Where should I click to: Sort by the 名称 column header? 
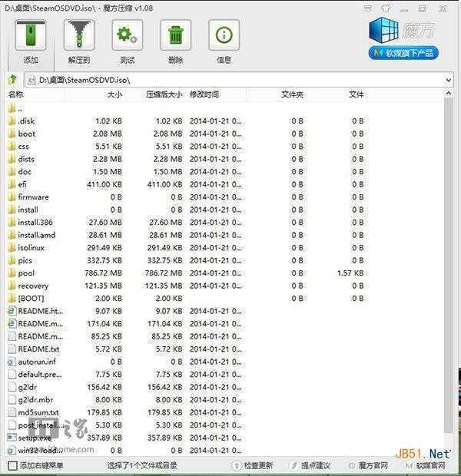click(16, 94)
